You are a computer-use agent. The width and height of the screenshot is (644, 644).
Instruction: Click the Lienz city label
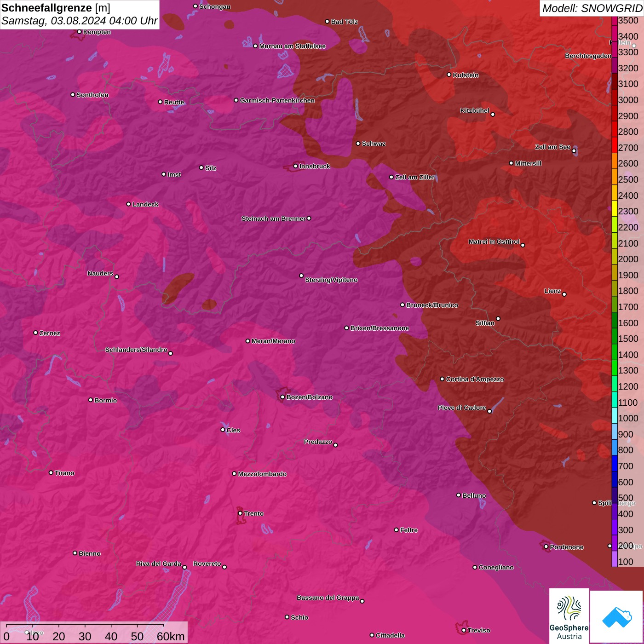[x=552, y=291]
